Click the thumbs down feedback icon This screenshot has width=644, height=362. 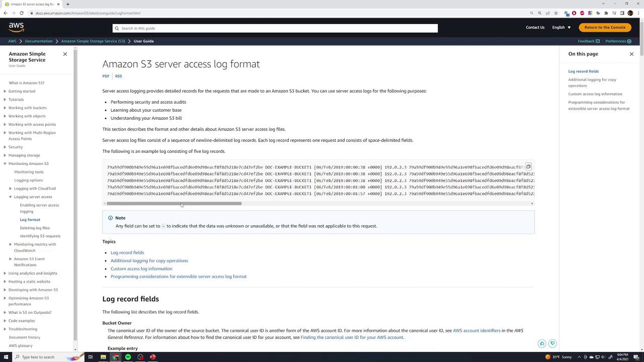tap(552, 343)
